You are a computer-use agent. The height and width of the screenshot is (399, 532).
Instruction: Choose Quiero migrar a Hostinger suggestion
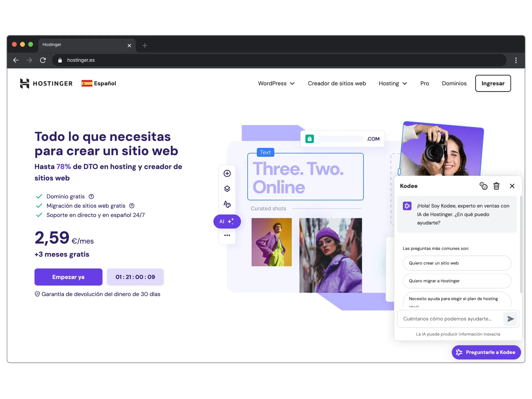coord(457,281)
